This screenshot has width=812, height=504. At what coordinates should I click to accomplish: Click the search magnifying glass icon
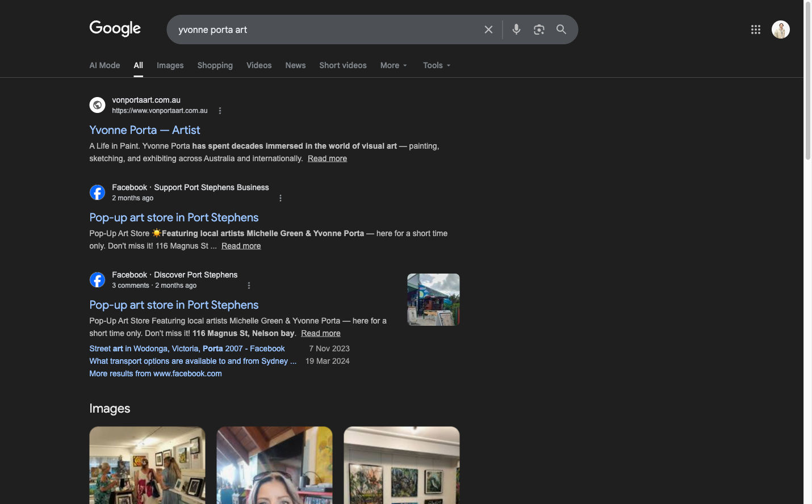point(561,29)
